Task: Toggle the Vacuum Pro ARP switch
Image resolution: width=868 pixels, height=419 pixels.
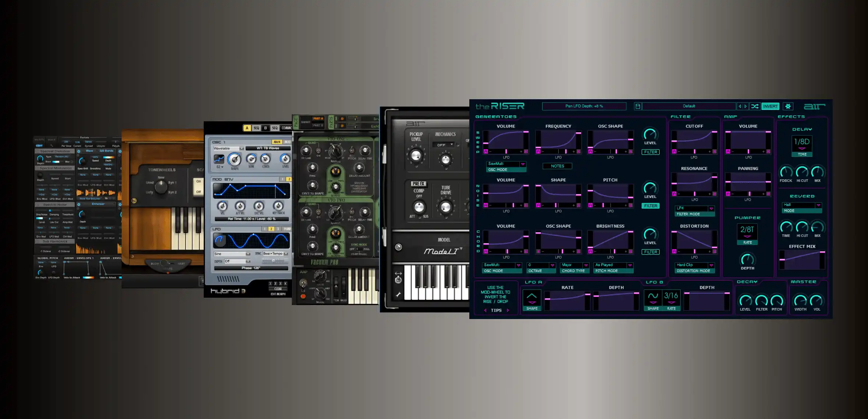Action: click(x=303, y=283)
